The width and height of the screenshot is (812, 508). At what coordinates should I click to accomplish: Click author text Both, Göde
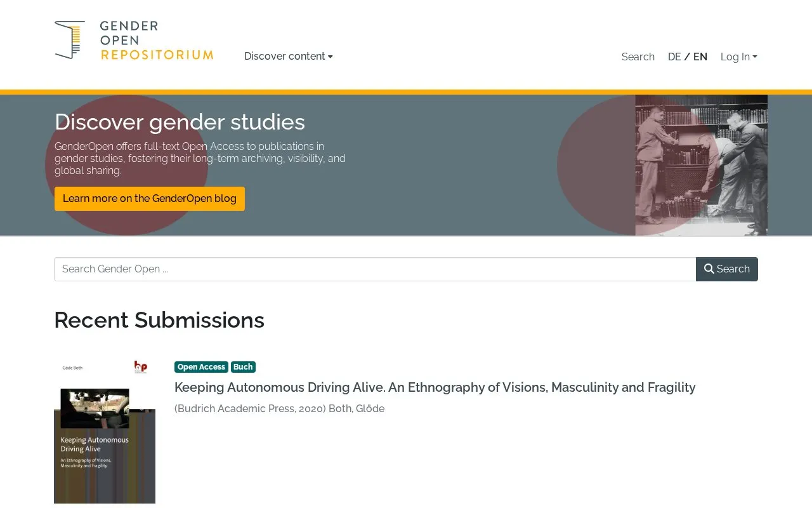357,409
